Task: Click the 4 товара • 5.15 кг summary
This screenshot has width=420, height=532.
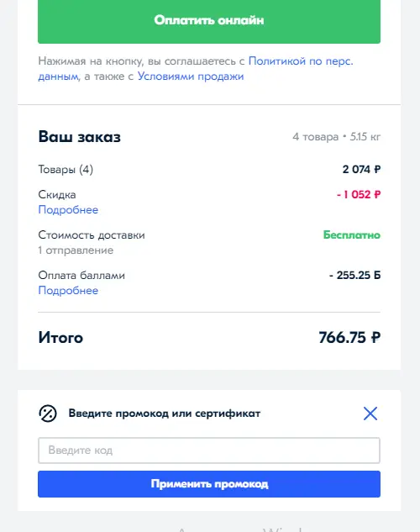Action: tap(336, 137)
